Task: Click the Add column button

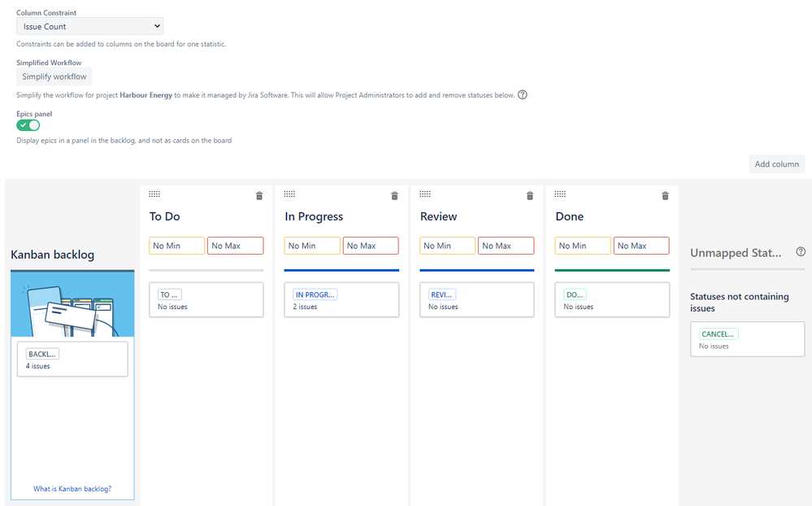Action: [776, 164]
